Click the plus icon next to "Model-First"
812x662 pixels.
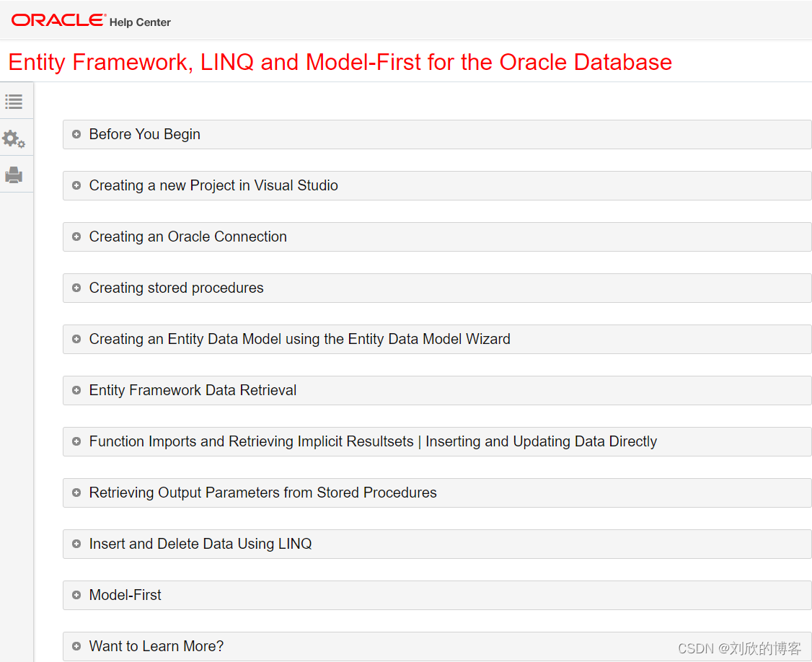coord(76,595)
